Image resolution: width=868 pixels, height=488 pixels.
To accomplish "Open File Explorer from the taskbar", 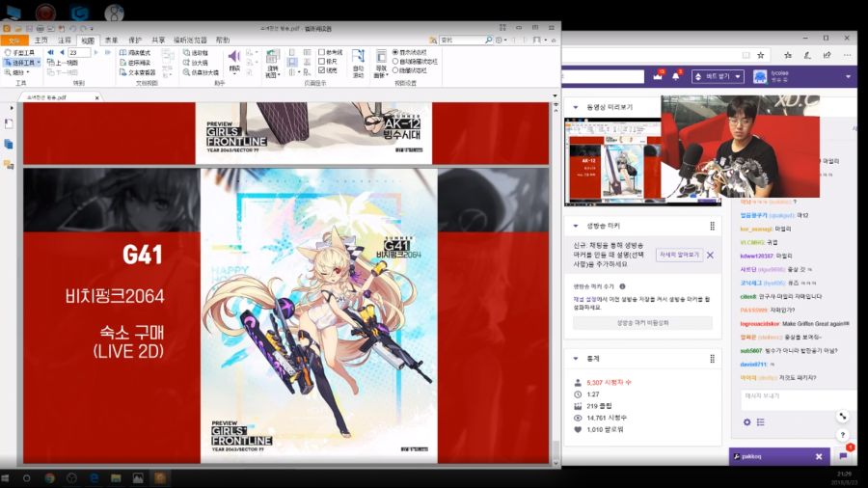I will coord(116,478).
